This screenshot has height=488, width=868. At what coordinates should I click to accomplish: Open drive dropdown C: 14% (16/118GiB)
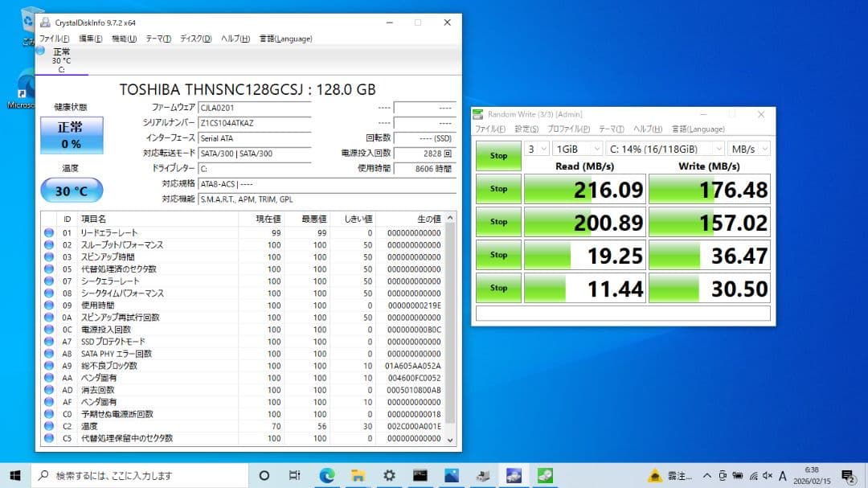665,149
